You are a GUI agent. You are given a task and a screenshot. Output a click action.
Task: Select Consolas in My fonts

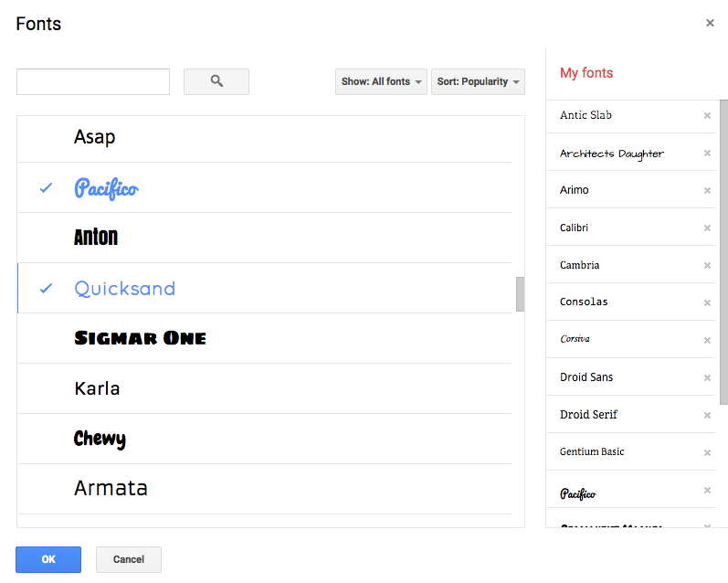[584, 302]
